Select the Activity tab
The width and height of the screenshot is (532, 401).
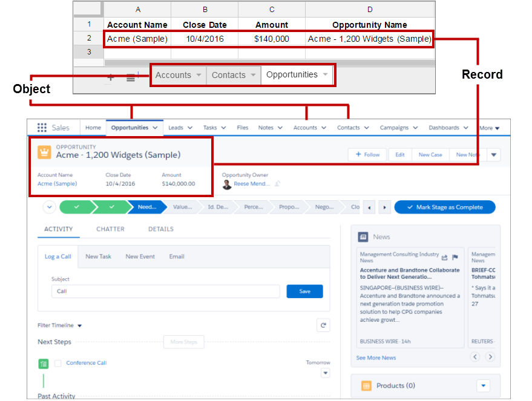pos(58,229)
